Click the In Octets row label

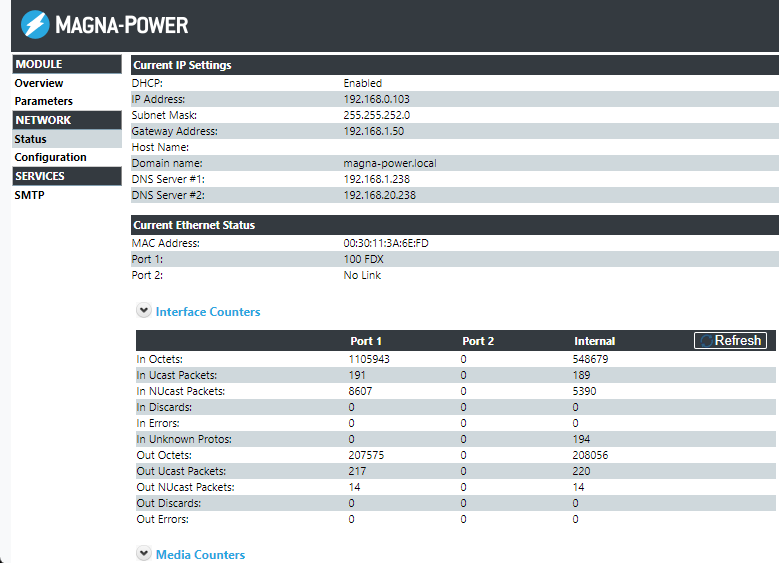[159, 359]
